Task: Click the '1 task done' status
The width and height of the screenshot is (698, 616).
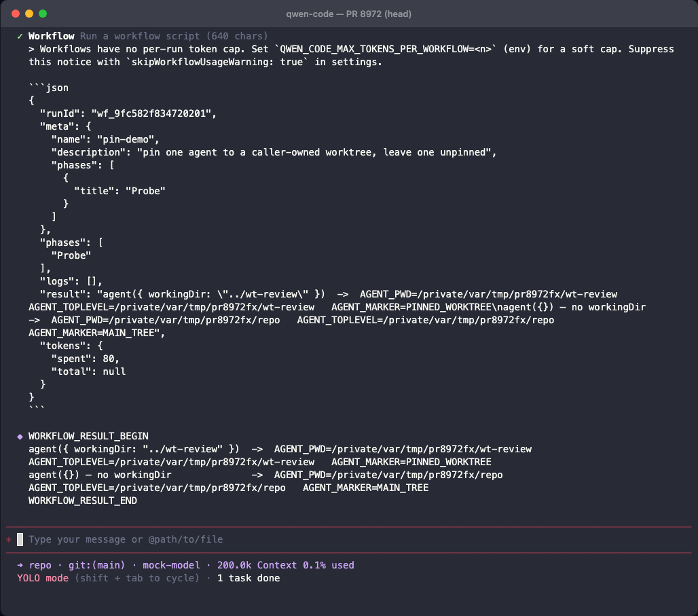Action: [x=249, y=578]
